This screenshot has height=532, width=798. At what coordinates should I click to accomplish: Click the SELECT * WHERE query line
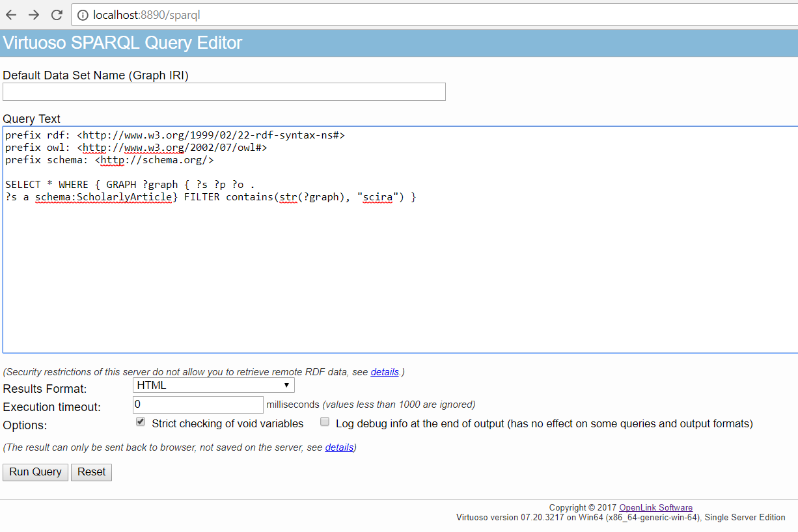click(x=130, y=185)
